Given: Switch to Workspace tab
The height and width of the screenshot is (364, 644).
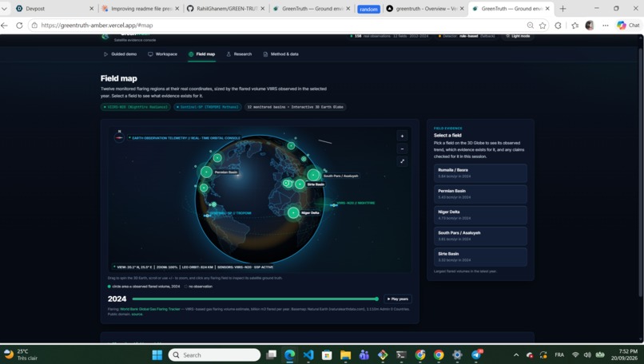Looking at the screenshot, I should pyautogui.click(x=163, y=54).
